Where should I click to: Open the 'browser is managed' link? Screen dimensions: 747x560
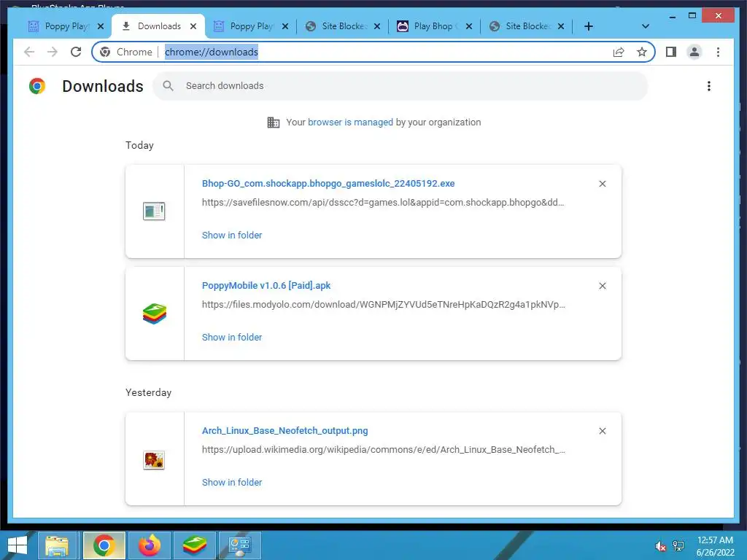(x=350, y=122)
